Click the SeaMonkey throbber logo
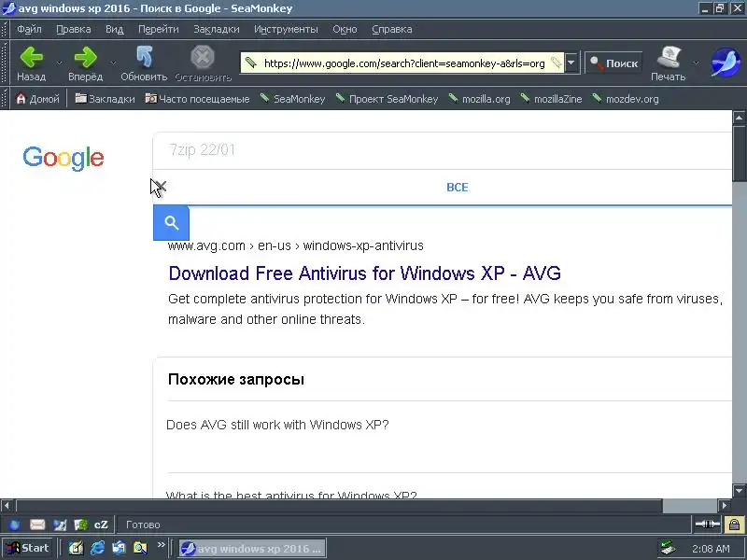The width and height of the screenshot is (747, 560). 726,62
